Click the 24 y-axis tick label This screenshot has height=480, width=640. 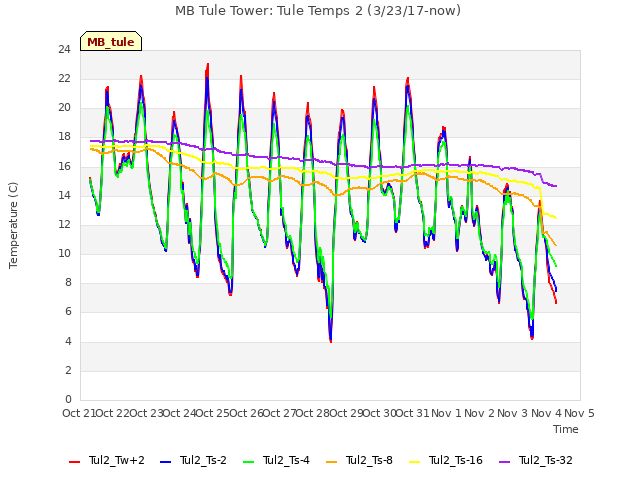(x=64, y=50)
